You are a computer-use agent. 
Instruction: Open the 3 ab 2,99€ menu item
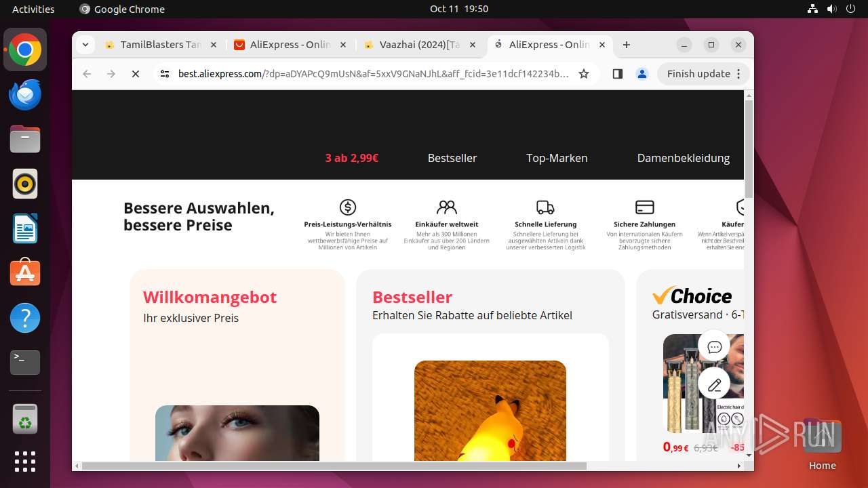(352, 158)
